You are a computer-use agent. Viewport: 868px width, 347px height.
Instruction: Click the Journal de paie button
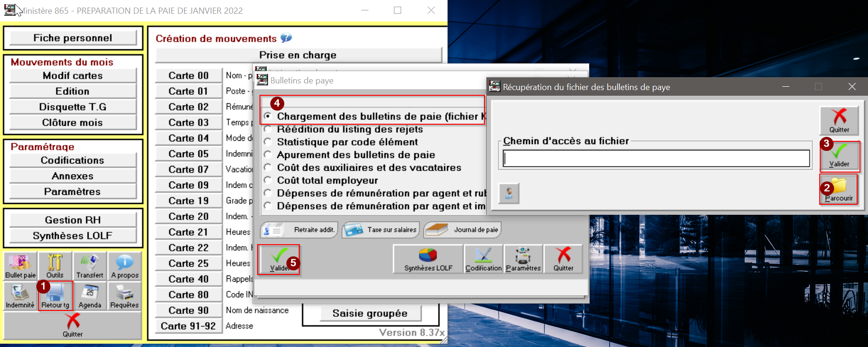(x=462, y=230)
